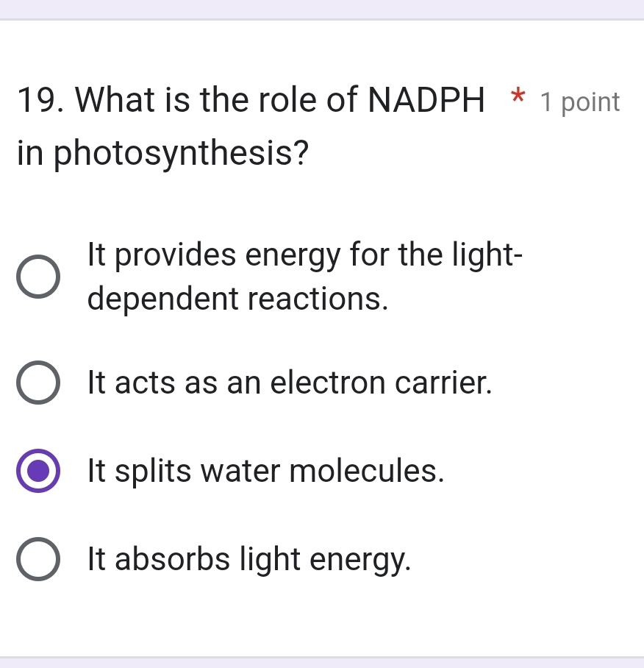Viewport: 644px width, 668px height.
Task: Click the 'in photosynthesis?' question line
Action: pos(162,154)
